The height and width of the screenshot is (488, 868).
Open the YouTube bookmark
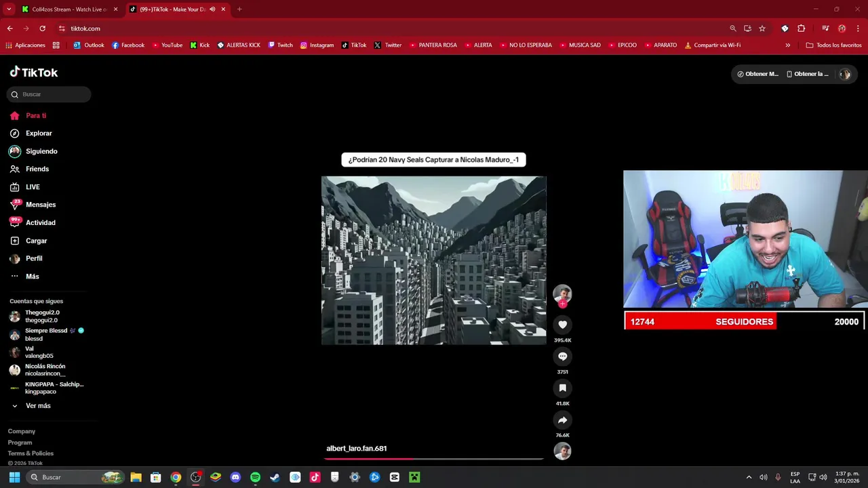click(167, 45)
